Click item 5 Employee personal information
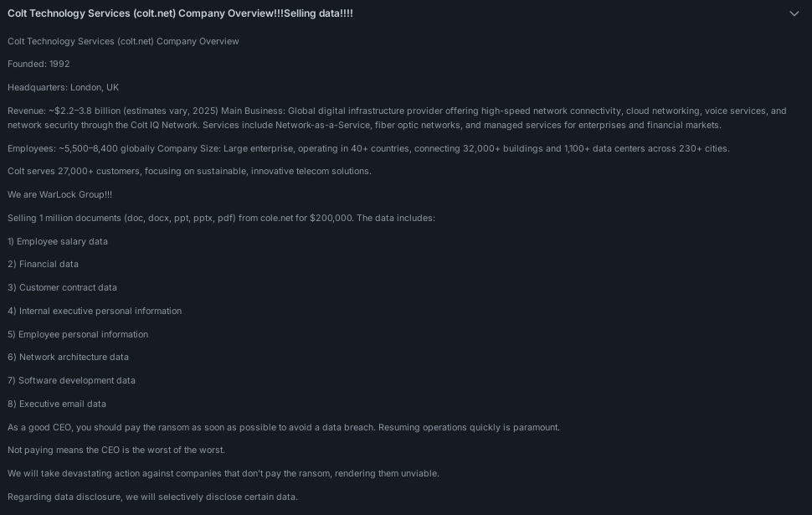The image size is (812, 515). [78, 335]
